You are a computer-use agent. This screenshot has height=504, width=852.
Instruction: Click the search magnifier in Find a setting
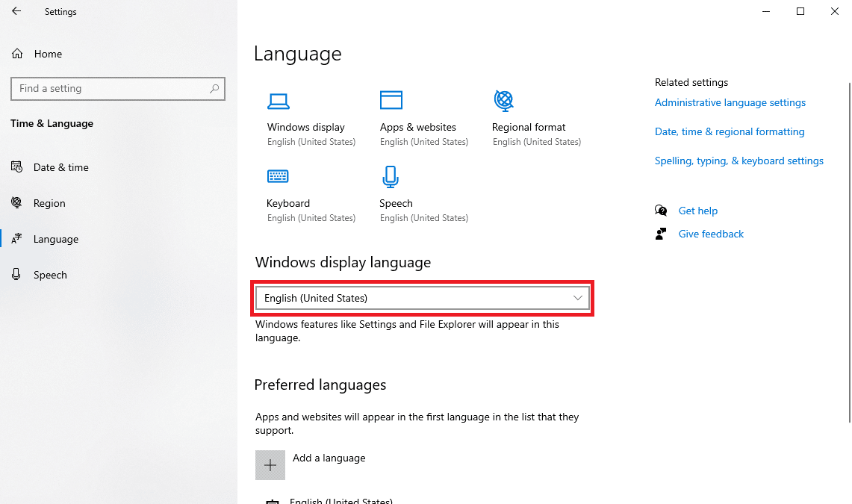[213, 88]
